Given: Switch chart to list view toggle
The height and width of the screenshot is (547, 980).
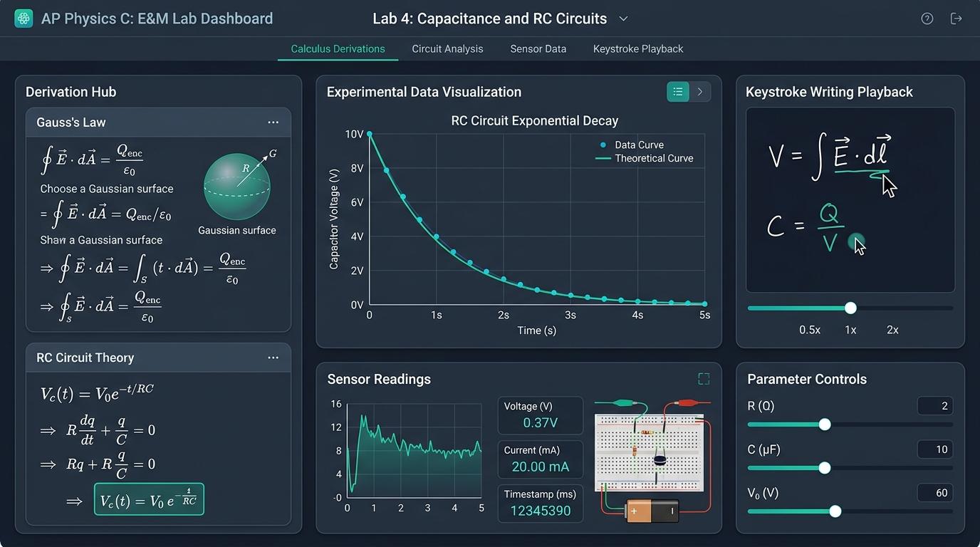Looking at the screenshot, I should coord(678,92).
